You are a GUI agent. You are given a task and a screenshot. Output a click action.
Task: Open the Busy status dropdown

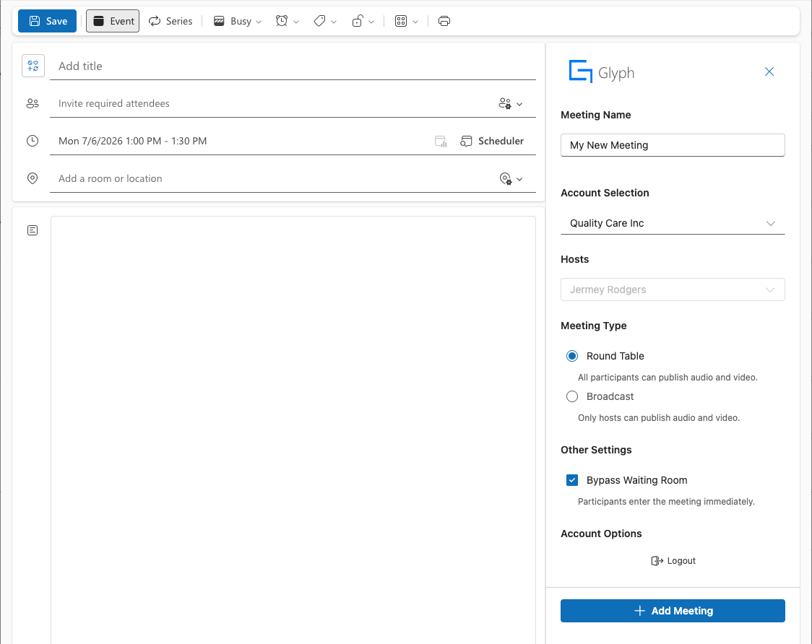pos(238,21)
